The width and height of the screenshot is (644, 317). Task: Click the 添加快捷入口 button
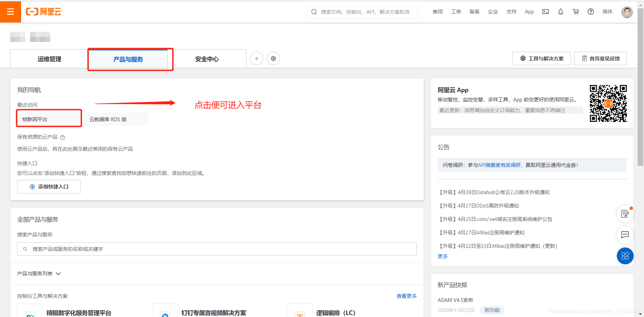pyautogui.click(x=49, y=187)
